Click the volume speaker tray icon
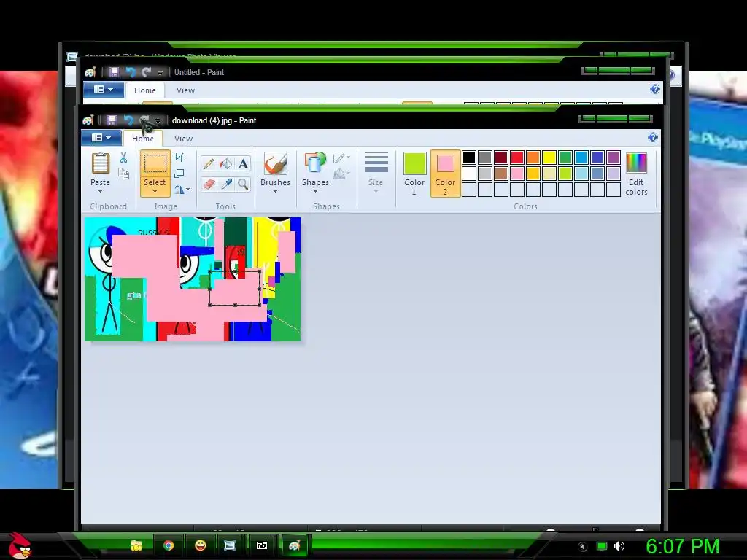This screenshot has height=560, width=747. tap(619, 546)
